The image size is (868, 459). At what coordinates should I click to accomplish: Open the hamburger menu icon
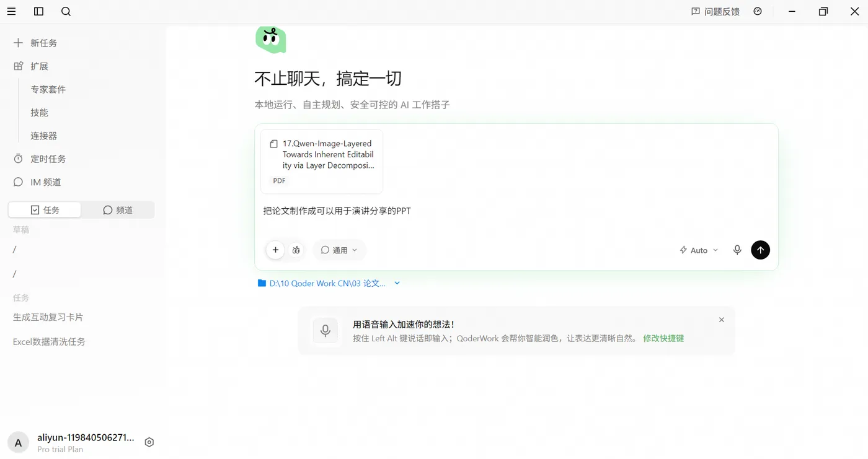(11, 11)
